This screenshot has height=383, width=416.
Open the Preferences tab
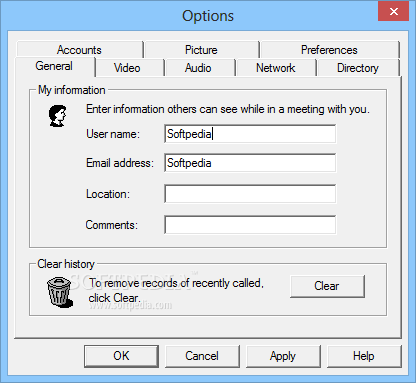tap(329, 50)
